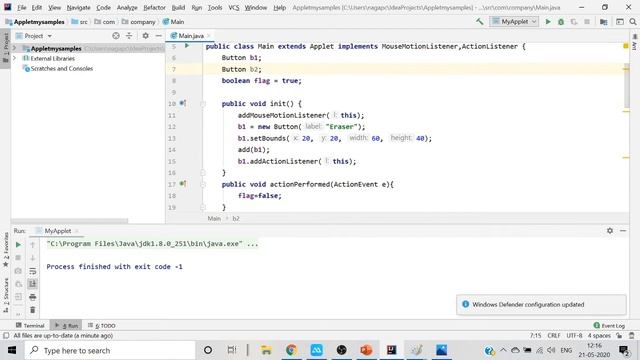Image resolution: width=640 pixels, height=360 pixels.
Task: Open the CRLF line separator selector
Action: coord(553,336)
